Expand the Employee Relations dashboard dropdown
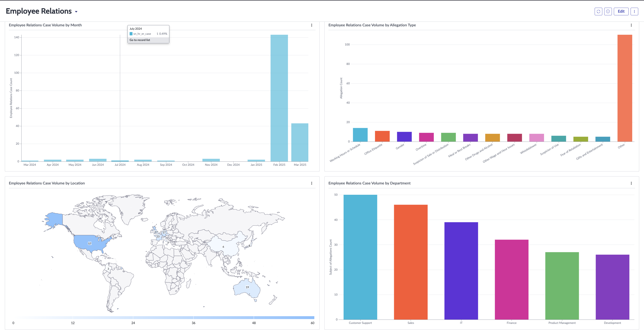Screen dimensions: 644x332 [76, 12]
